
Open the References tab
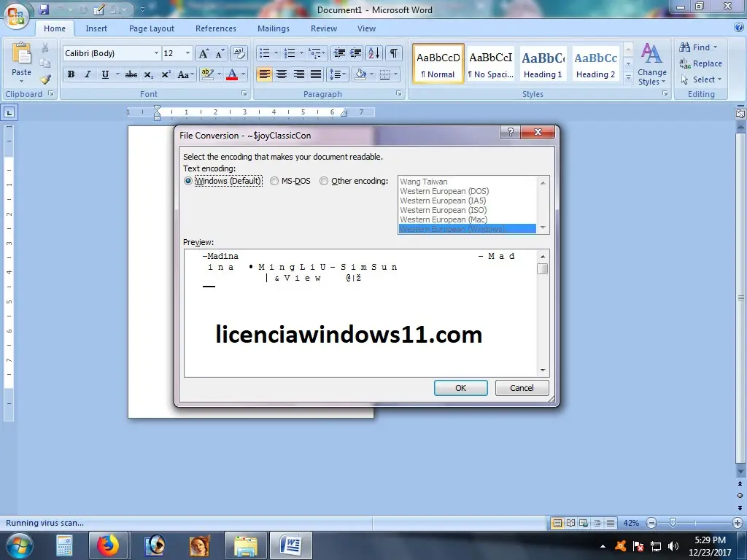(216, 28)
